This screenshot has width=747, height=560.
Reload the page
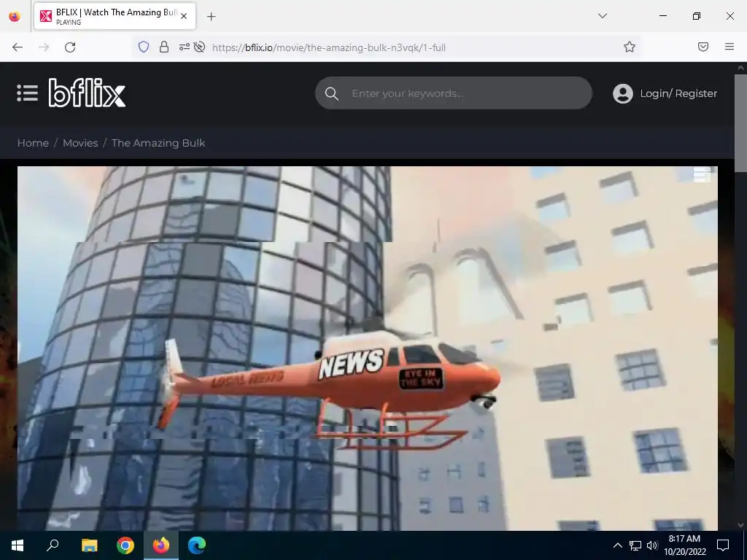tap(70, 47)
